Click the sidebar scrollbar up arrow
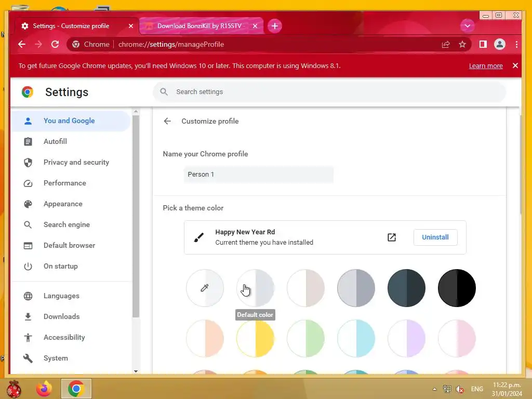532x399 pixels. point(136,111)
